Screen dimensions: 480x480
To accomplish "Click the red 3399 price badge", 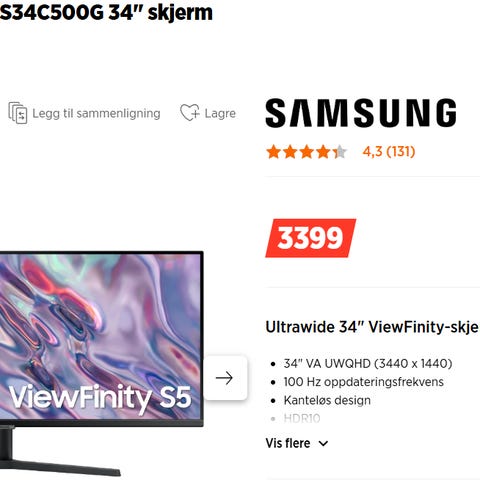I will [x=311, y=238].
